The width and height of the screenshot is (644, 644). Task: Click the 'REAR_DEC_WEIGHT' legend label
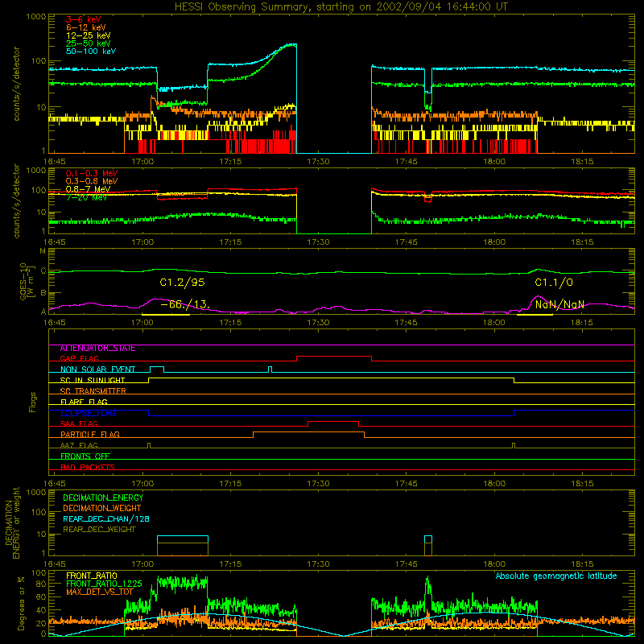[x=99, y=530]
